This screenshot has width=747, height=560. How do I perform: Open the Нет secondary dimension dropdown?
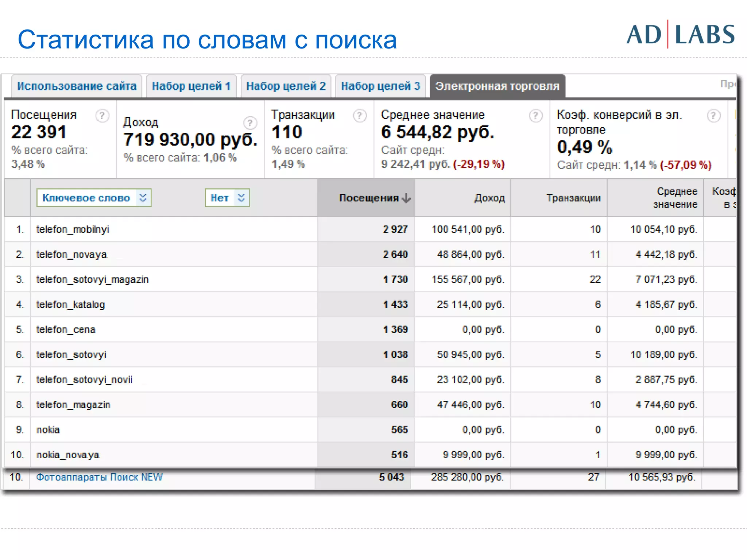tap(227, 198)
